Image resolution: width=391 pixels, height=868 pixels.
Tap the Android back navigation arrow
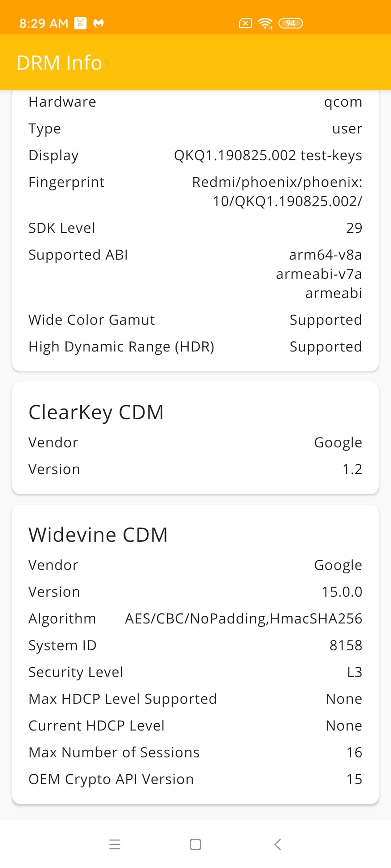pyautogui.click(x=278, y=844)
